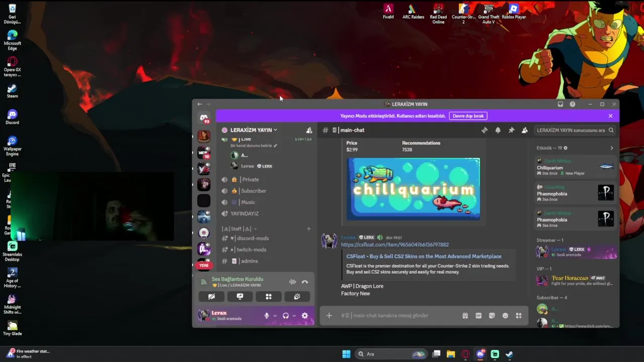Launch an activity from voice panel
This screenshot has width=644, height=362.
[269, 297]
